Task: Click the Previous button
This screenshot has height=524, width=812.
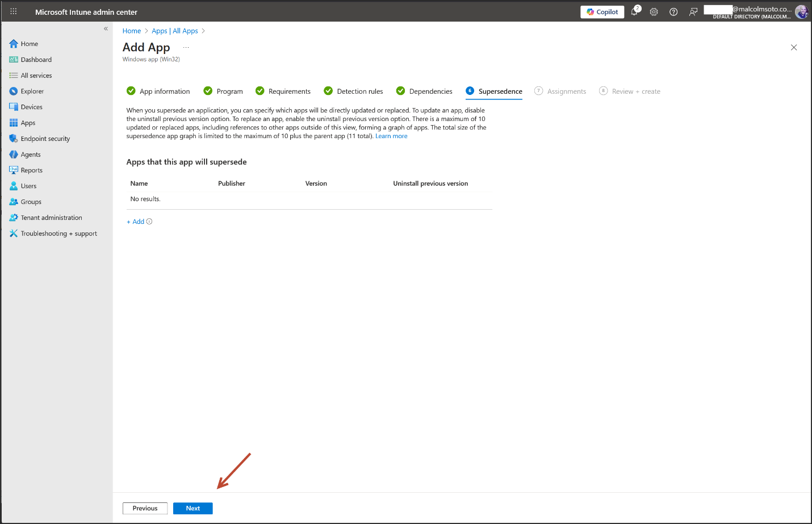Action: click(x=145, y=509)
